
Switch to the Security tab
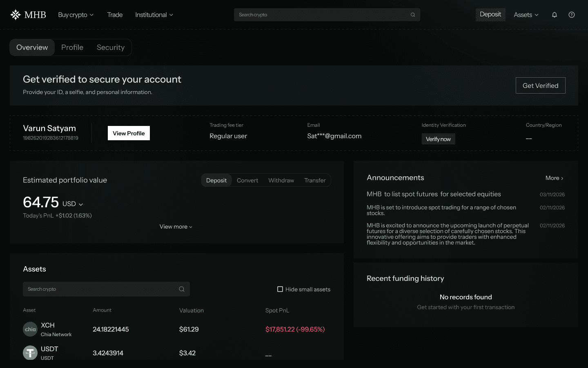point(111,47)
